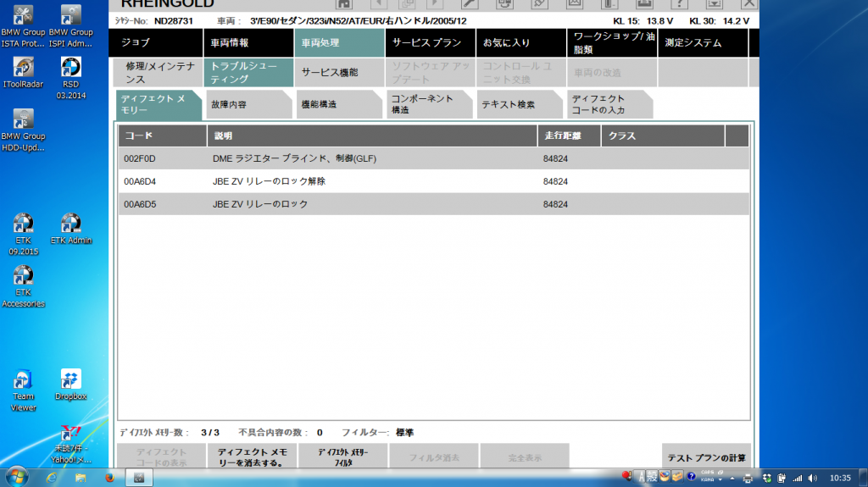This screenshot has width=868, height=487.
Task: Open BMW Group ISPI Admin desktop shortcut
Action: click(71, 26)
